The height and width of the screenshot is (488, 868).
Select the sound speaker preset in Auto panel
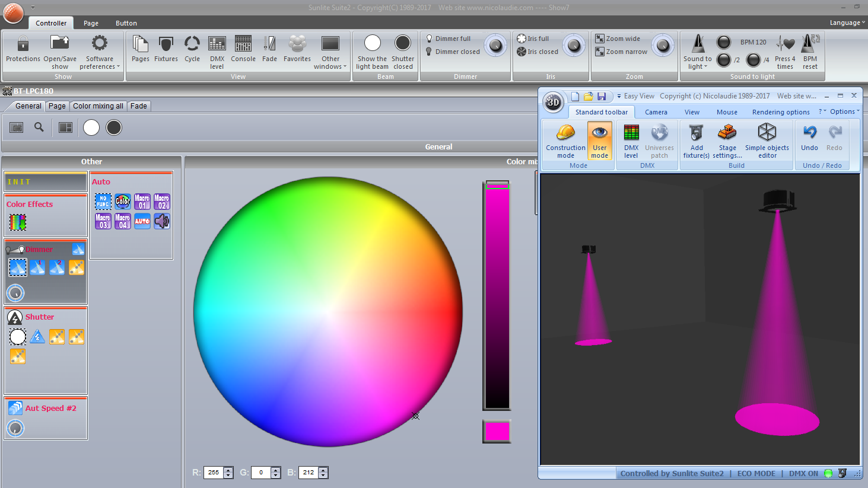(x=162, y=221)
